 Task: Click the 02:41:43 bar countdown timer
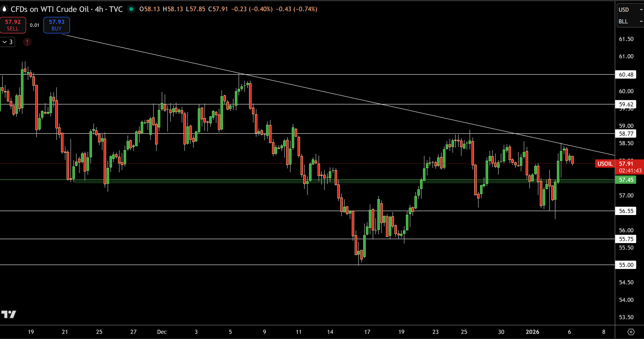(630, 171)
